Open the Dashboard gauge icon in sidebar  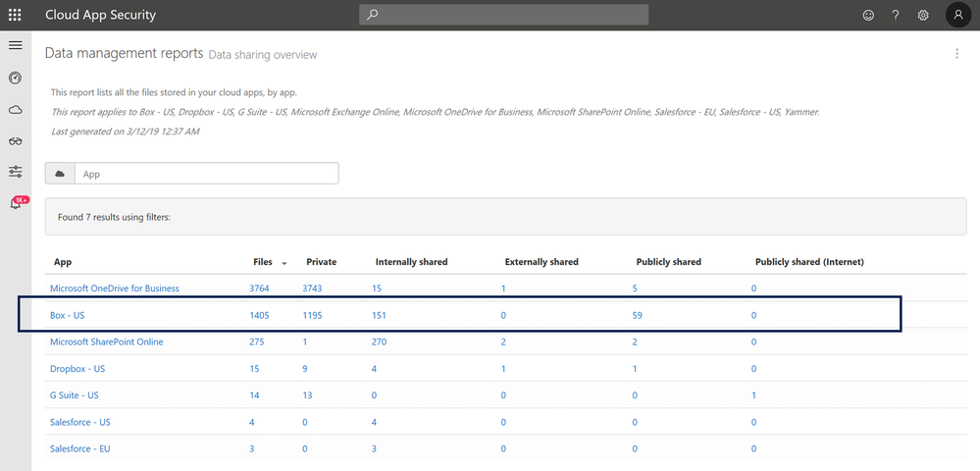(x=16, y=78)
